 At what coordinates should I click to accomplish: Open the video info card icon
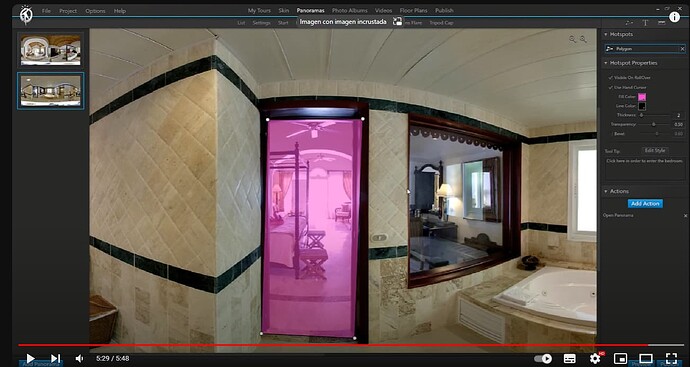coord(674,17)
